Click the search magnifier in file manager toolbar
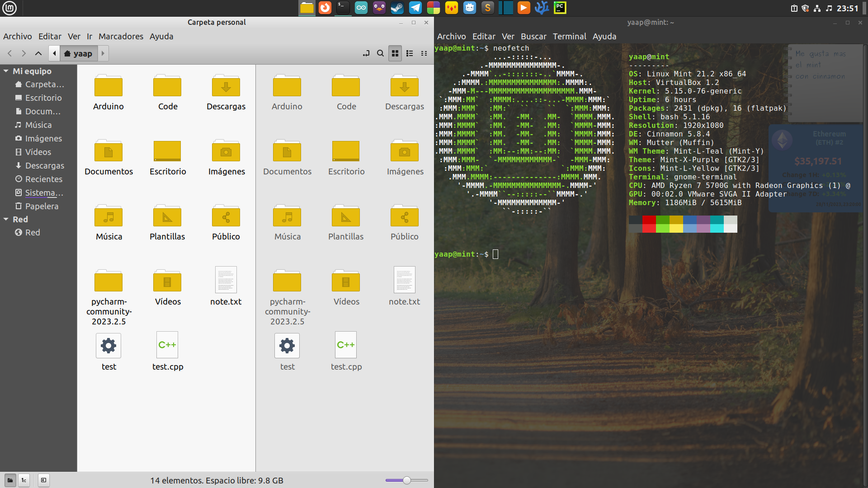The height and width of the screenshot is (488, 868). (380, 53)
